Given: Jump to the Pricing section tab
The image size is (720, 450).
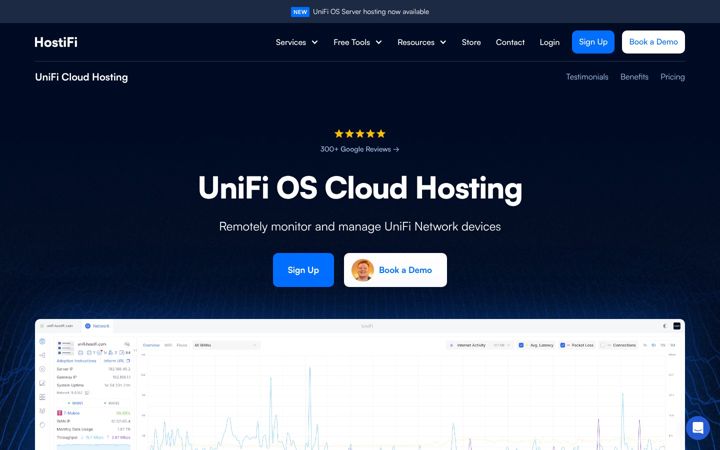Looking at the screenshot, I should 672,77.
